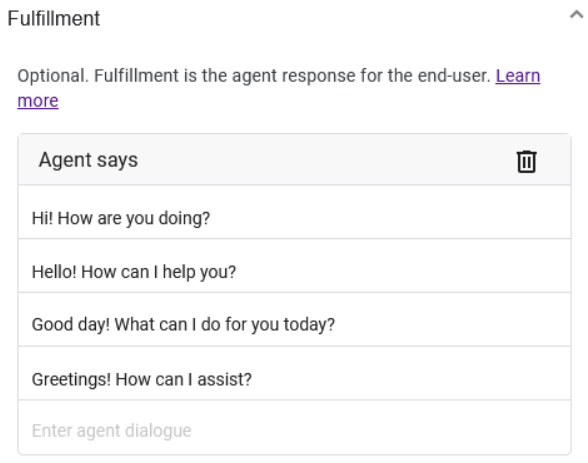
Task: Focus the Enter agent dialogue field
Action: point(294,427)
